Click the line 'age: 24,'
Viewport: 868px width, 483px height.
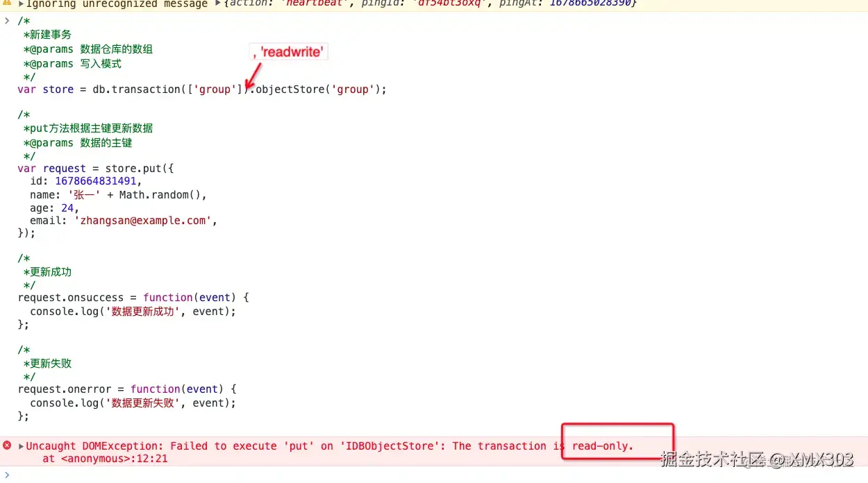(55, 207)
